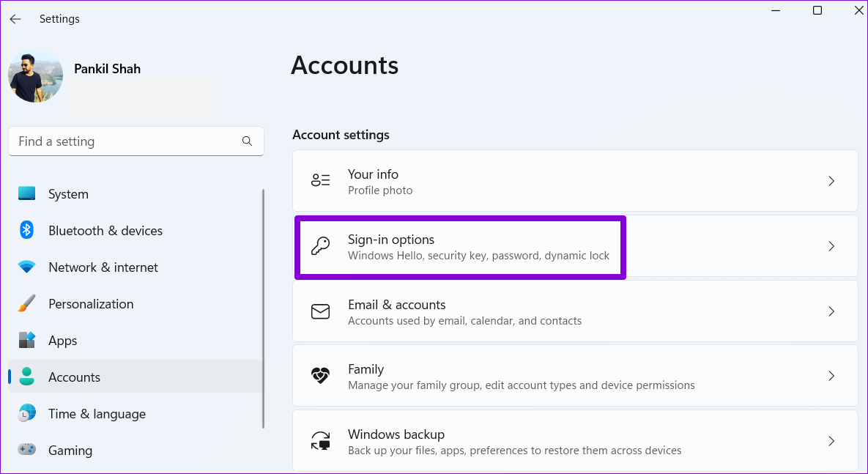Click the Family heart icon
This screenshot has height=474, width=868.
pyautogui.click(x=321, y=375)
